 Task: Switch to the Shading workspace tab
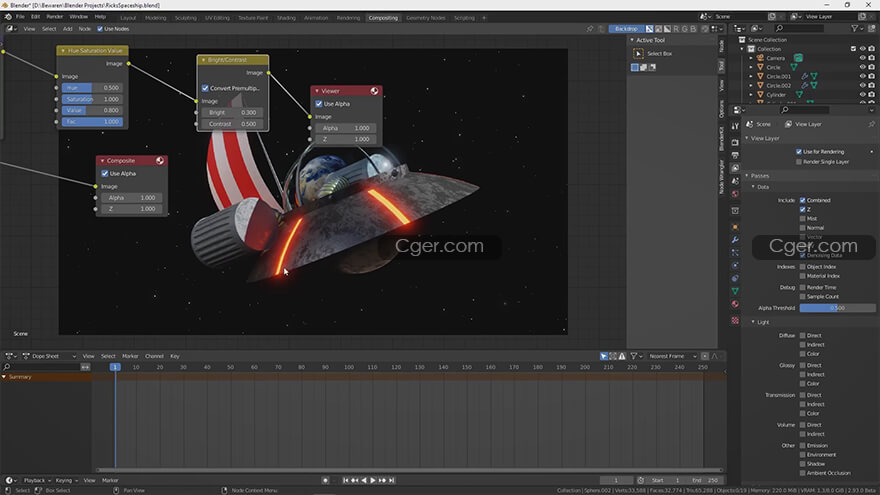pos(286,18)
